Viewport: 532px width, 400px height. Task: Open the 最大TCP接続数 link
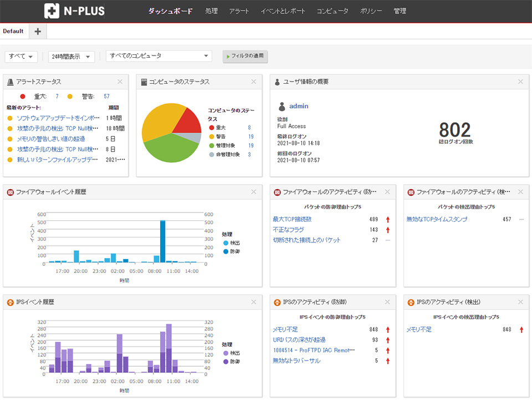tap(292, 219)
